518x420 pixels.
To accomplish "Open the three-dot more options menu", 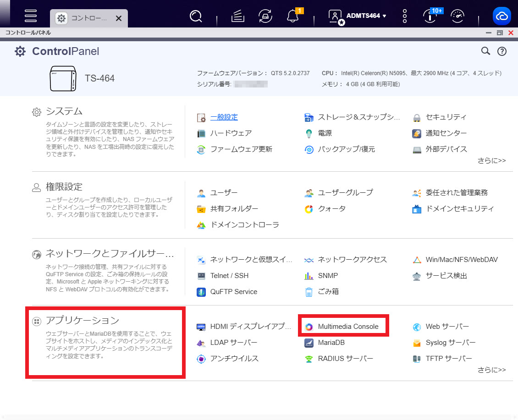I will click(x=405, y=16).
